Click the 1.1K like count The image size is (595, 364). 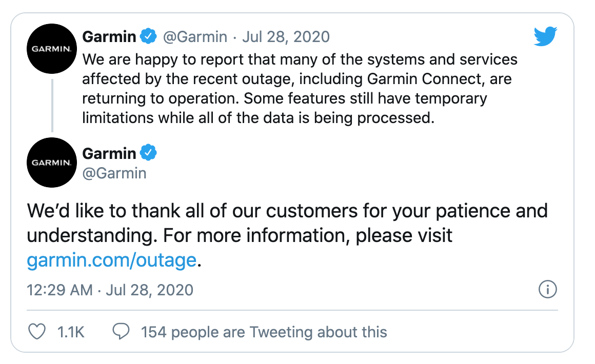point(71,332)
